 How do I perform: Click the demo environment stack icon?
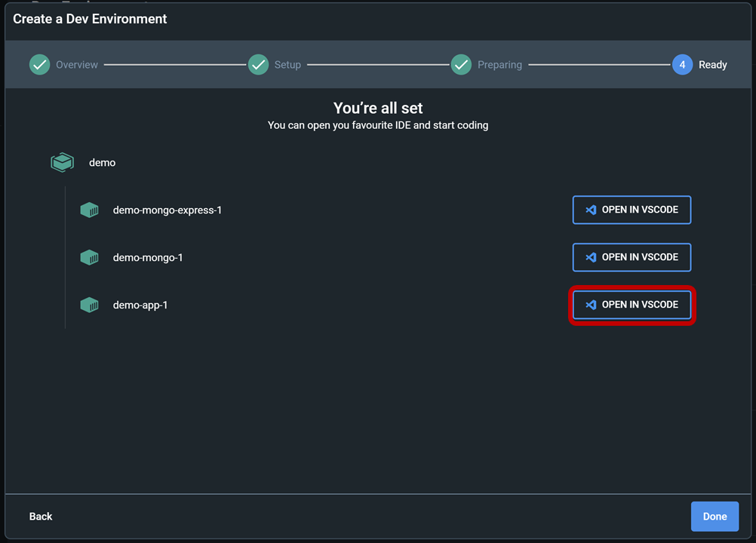pyautogui.click(x=62, y=162)
